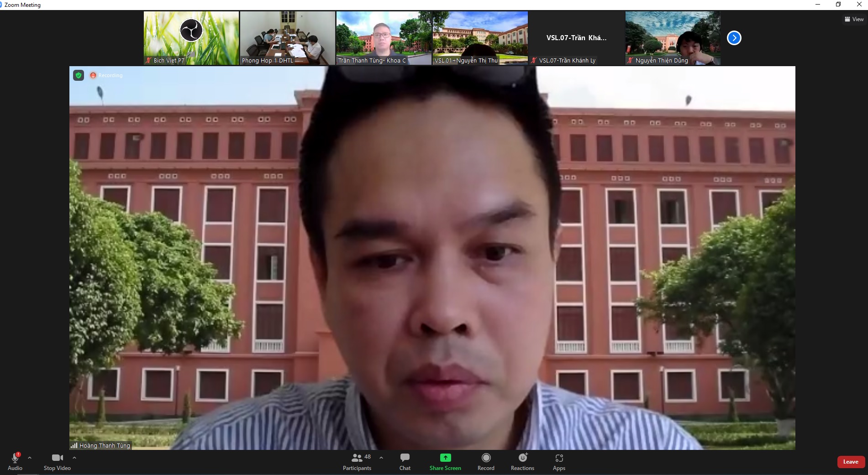Click the red Leave button
The height and width of the screenshot is (475, 868).
point(850,462)
